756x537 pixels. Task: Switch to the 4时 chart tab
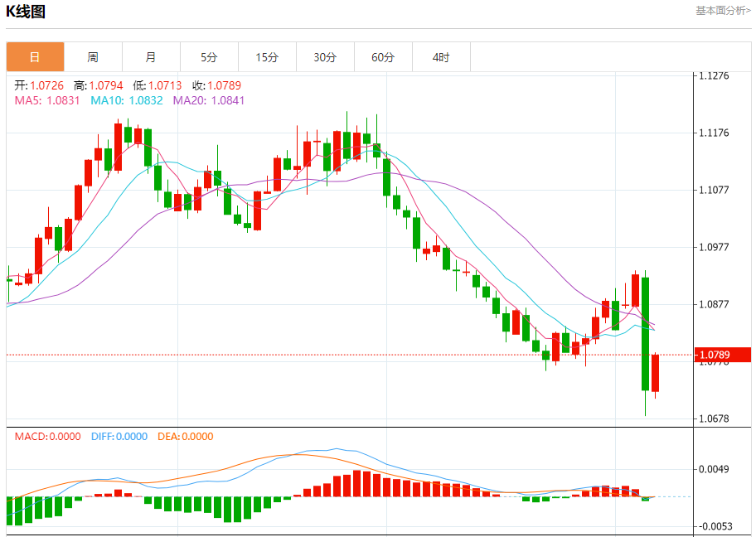click(441, 57)
